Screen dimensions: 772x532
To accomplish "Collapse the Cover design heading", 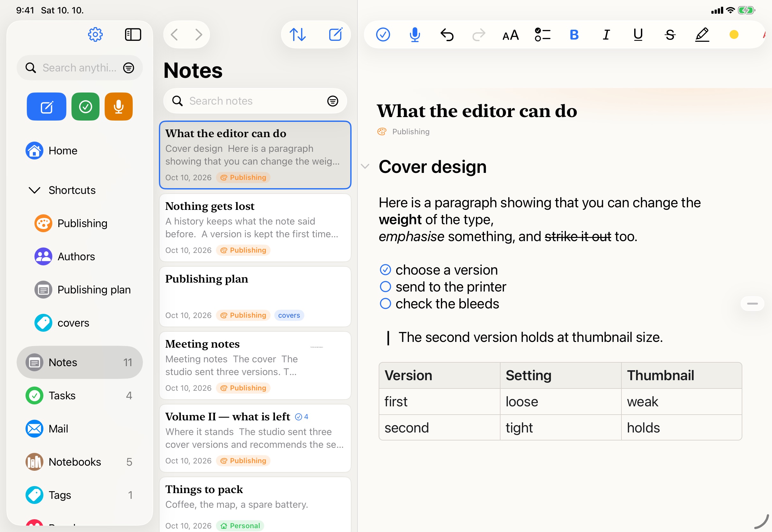I will [x=365, y=166].
